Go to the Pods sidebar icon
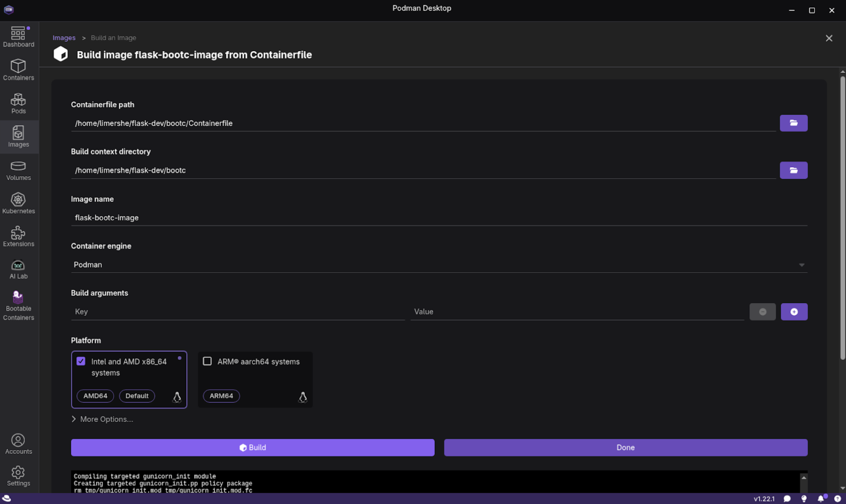Screen dimensions: 846x504 [18, 103]
